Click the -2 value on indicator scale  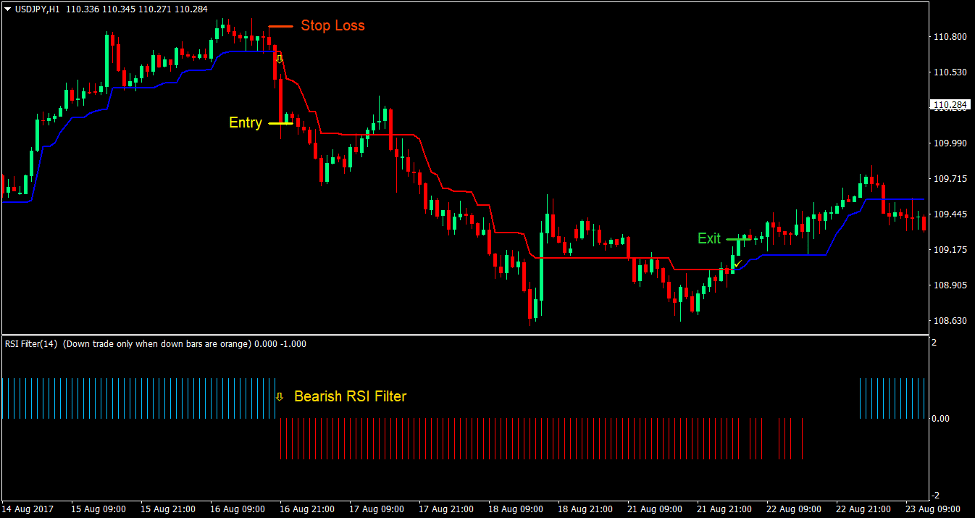coord(935,496)
